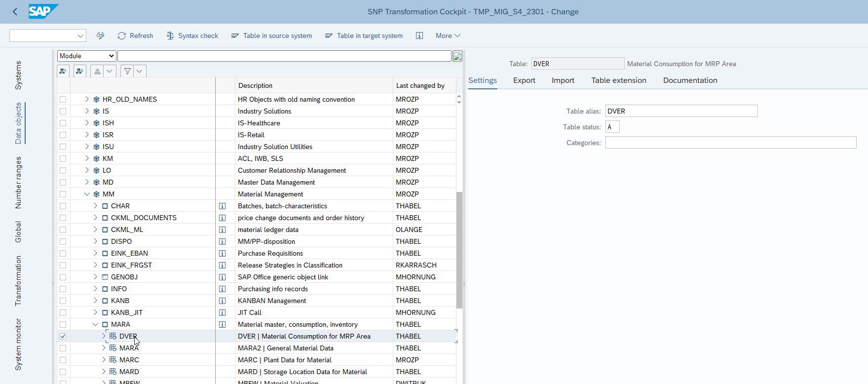Click the search execute icon beside search field
The image size is (868, 384).
click(457, 56)
